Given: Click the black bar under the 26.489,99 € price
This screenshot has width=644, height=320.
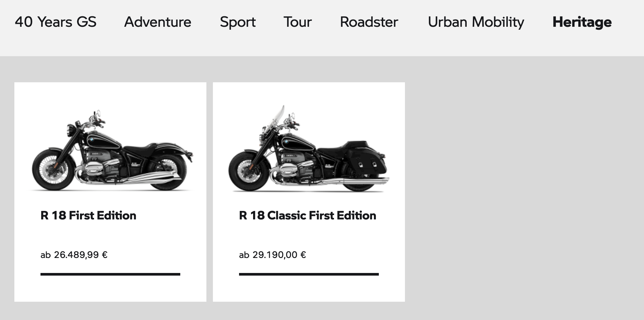Looking at the screenshot, I should coord(110,274).
